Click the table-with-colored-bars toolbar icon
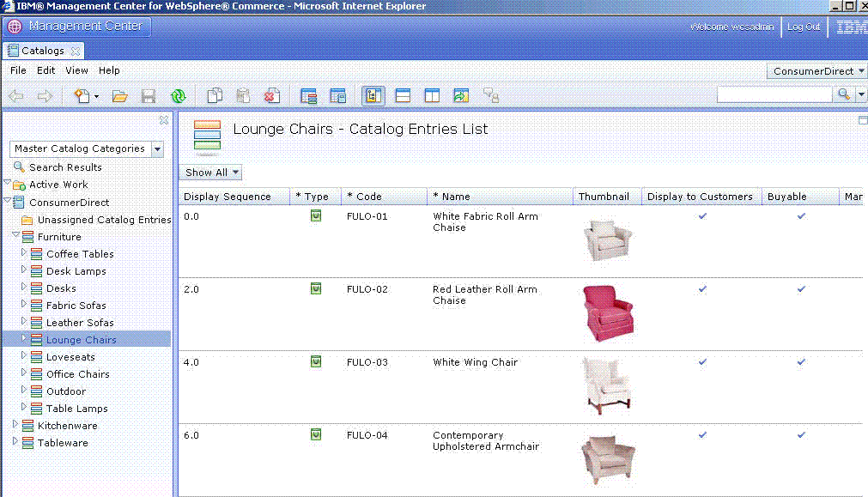 tap(308, 96)
